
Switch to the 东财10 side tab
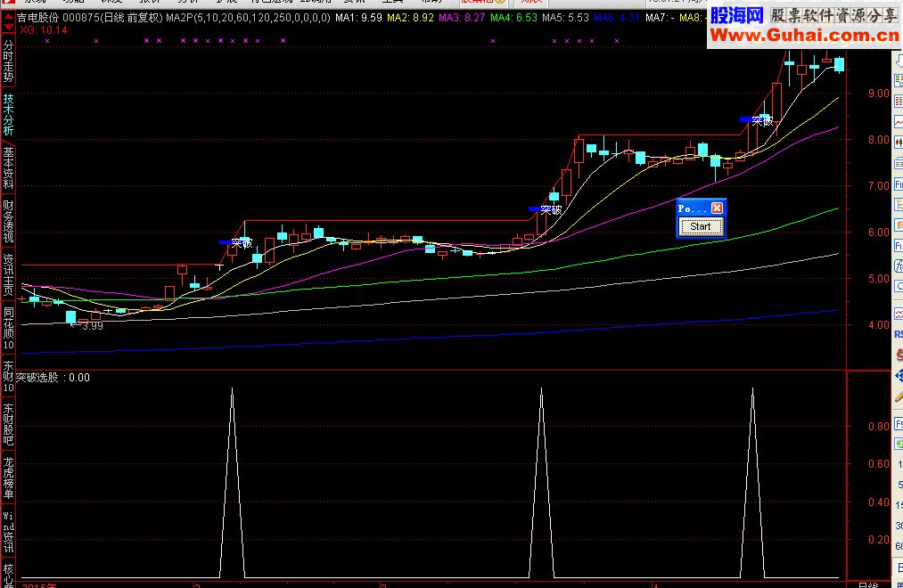(8, 376)
